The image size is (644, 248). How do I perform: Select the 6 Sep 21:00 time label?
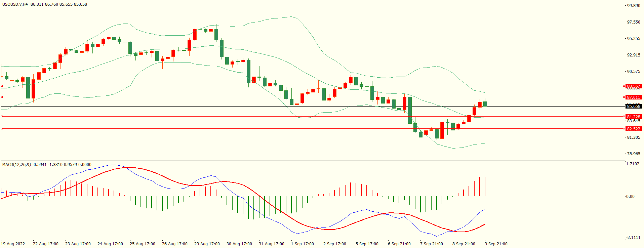click(x=399, y=244)
